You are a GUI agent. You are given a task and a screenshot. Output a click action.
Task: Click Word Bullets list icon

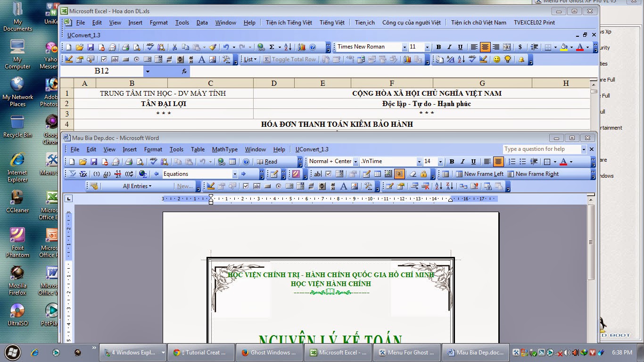pyautogui.click(x=522, y=162)
